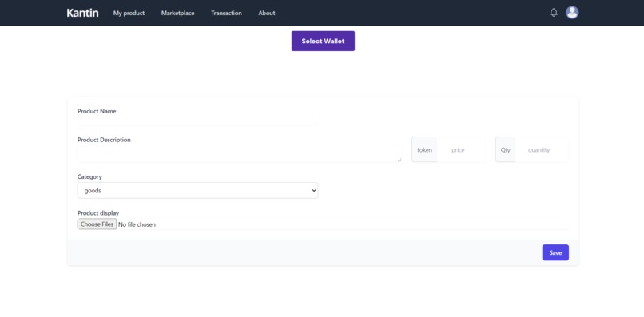Screen dimensions: 644x317
Task: Click the Choose Files button
Action: (x=97, y=224)
